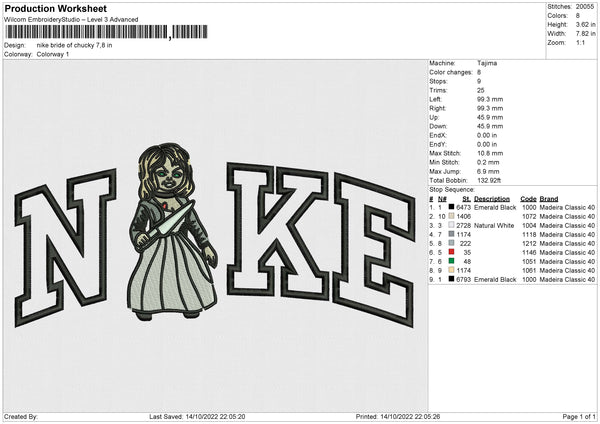Click the 'Left:' label

pos(435,99)
